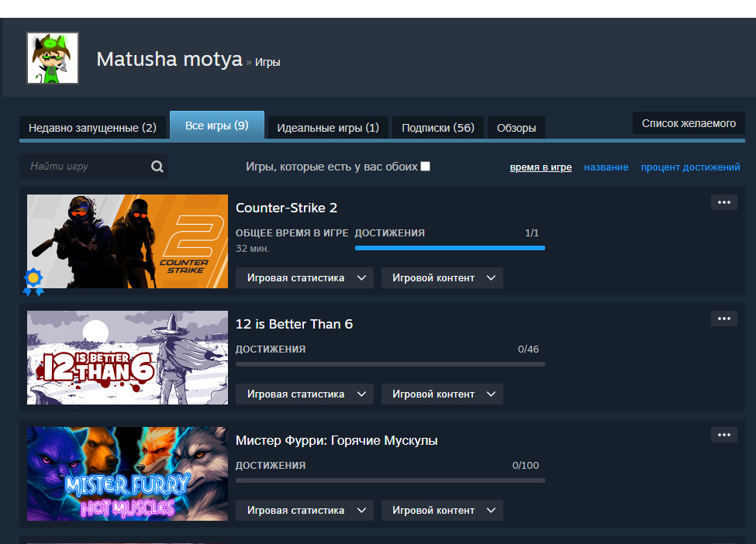This screenshot has height=544, width=756.
Task: Sort games by процент достижений
Action: tap(690, 167)
